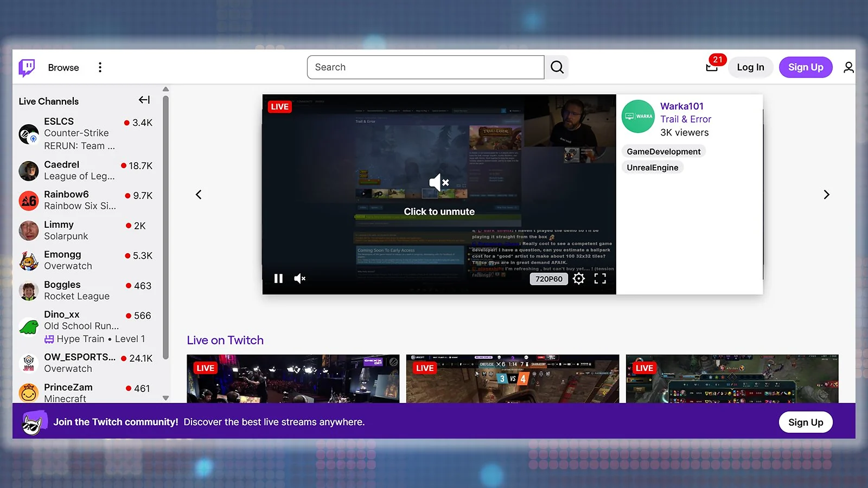Open the first live stream thumbnail

[293, 379]
